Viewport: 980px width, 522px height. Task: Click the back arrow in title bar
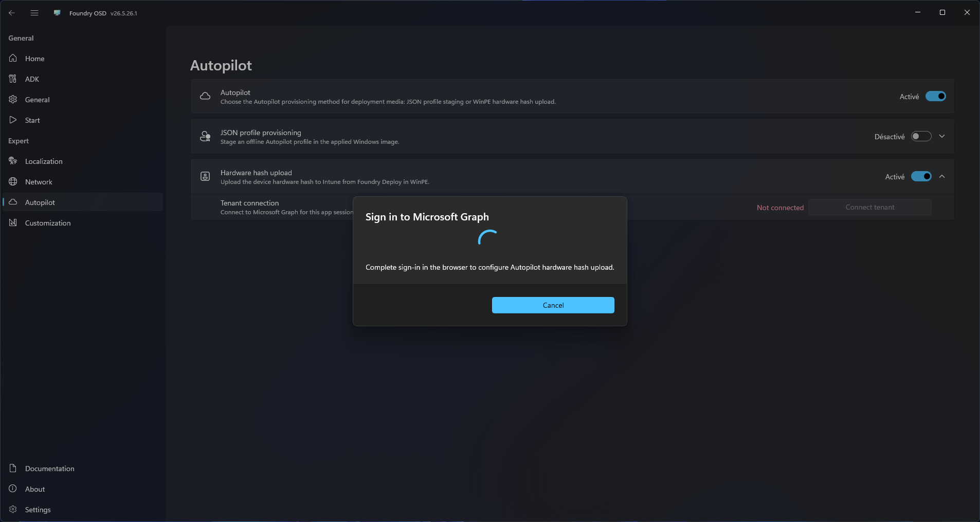[x=12, y=13]
